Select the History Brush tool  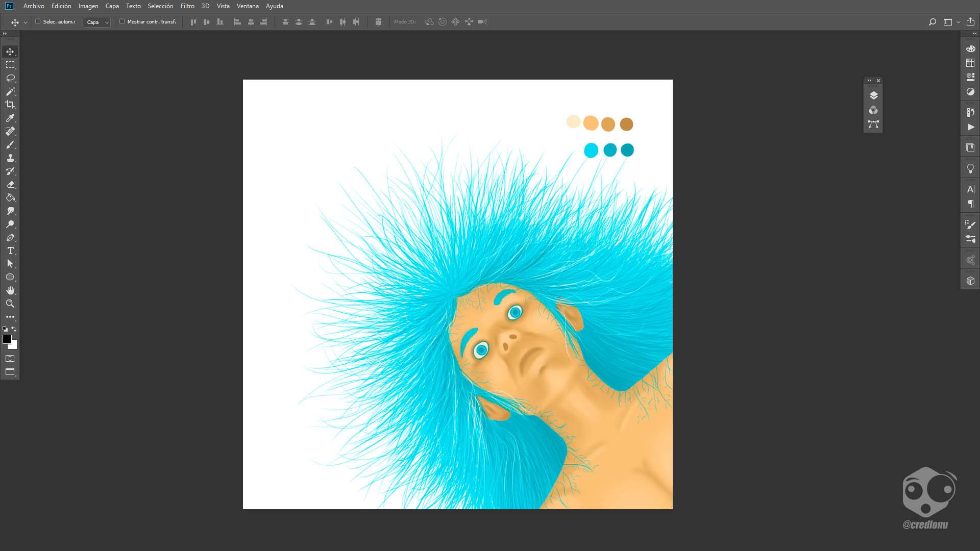coord(10,171)
